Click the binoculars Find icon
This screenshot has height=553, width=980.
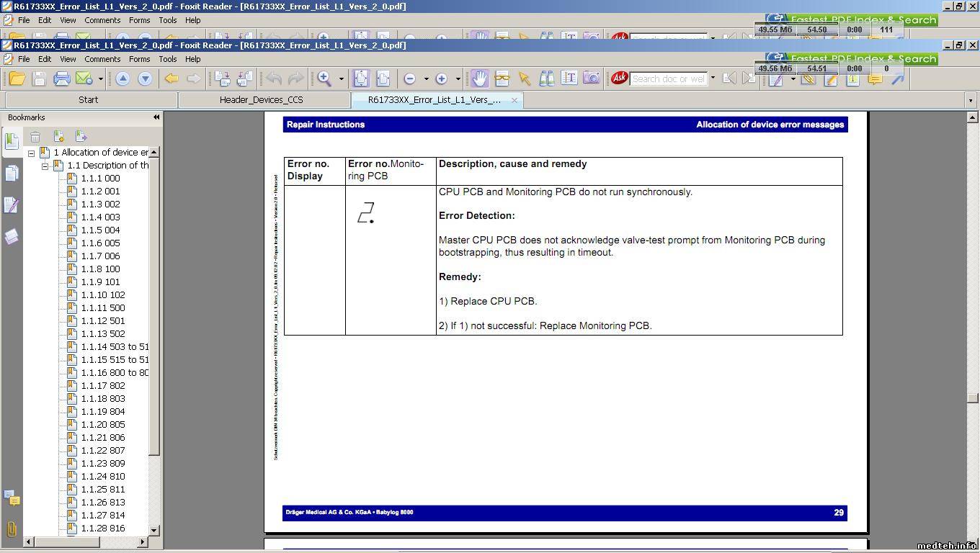coord(547,78)
